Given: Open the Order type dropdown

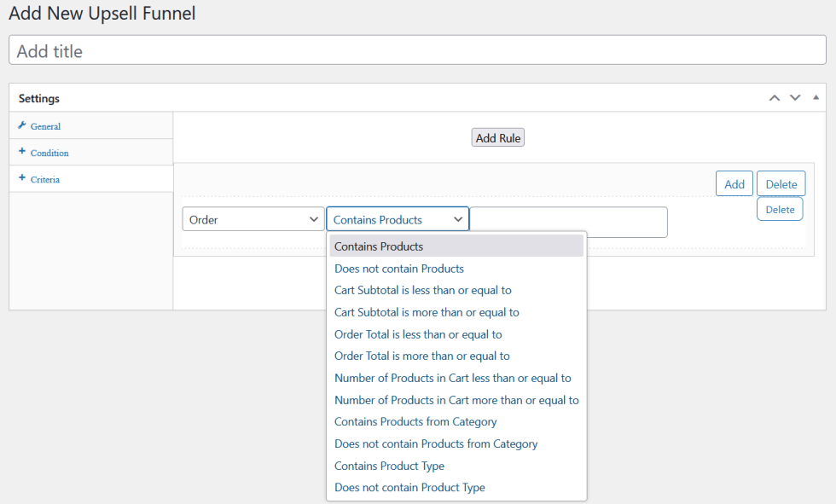Looking at the screenshot, I should [253, 220].
